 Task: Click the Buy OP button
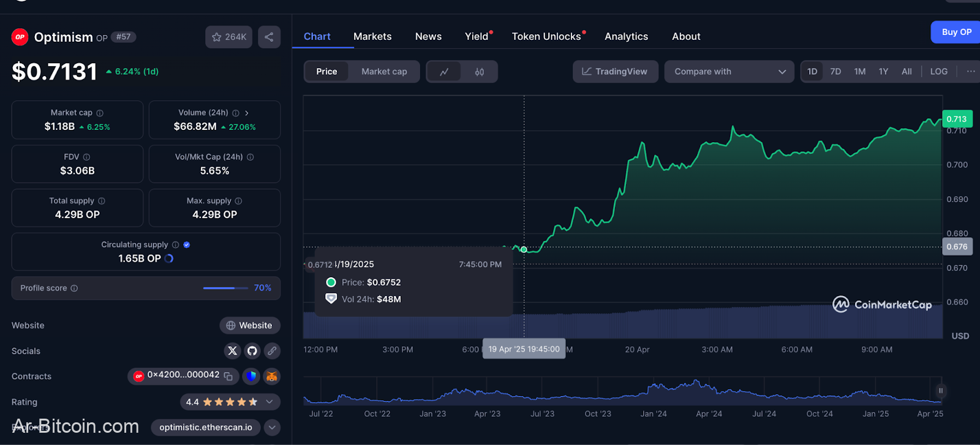[956, 32]
